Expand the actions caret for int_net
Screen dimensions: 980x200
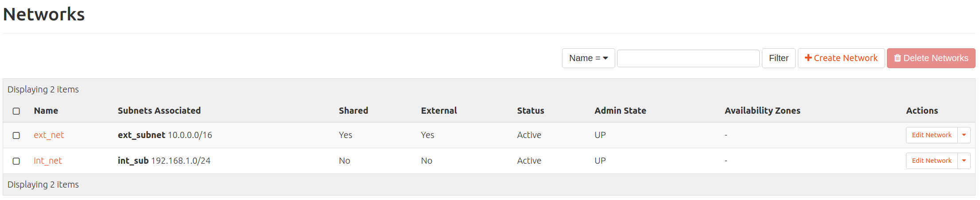tap(964, 161)
